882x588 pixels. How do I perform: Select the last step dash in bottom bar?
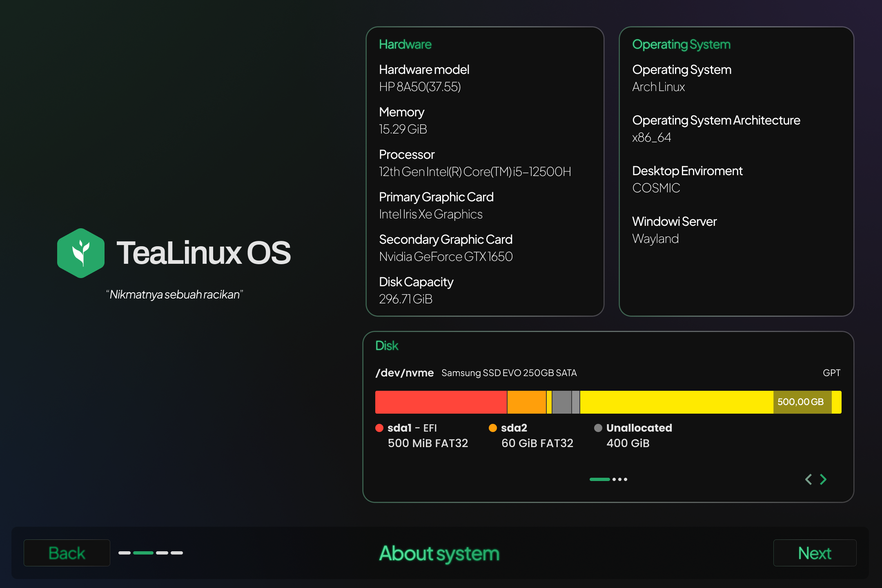click(177, 553)
